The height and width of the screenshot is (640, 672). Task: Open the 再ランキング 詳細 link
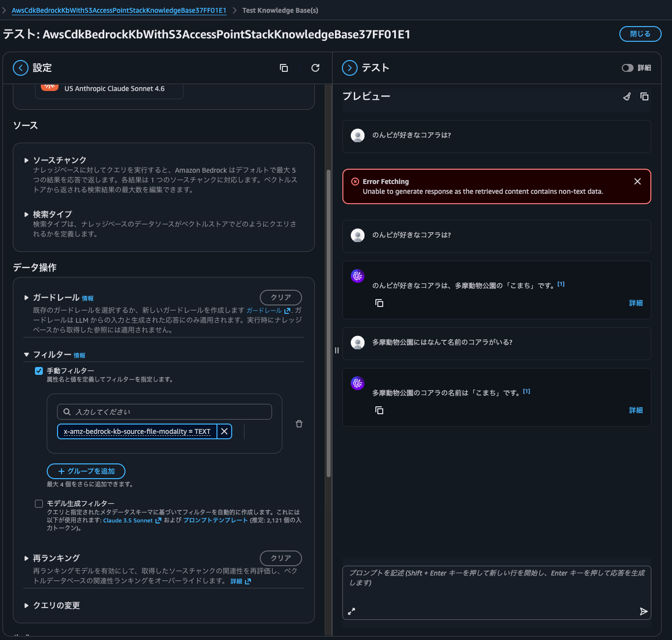237,581
